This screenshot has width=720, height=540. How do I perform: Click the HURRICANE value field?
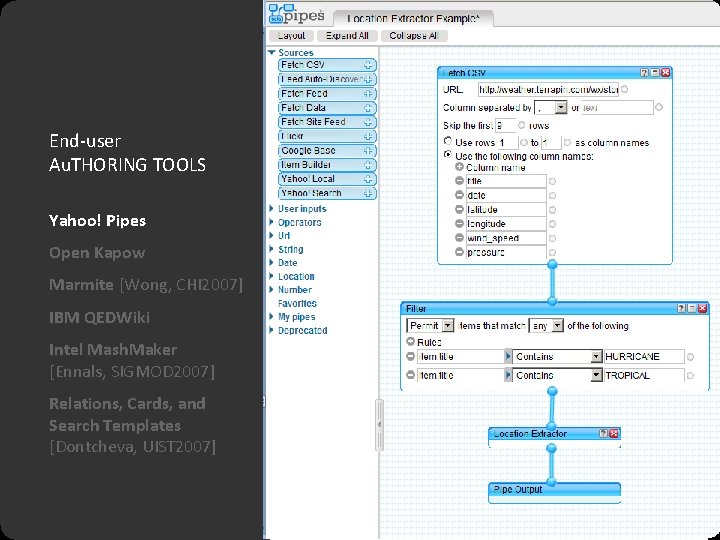(644, 356)
